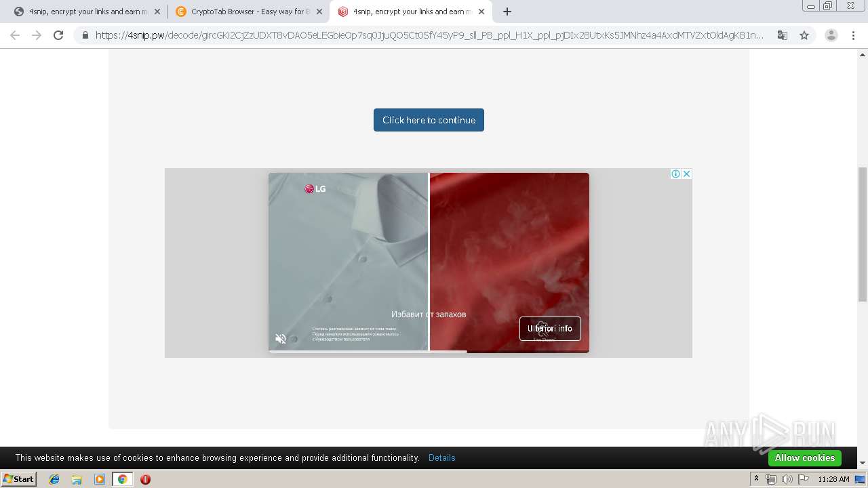868x488 pixels.
Task: Click the page vertical scrollbar thumb
Action: pos(863,235)
